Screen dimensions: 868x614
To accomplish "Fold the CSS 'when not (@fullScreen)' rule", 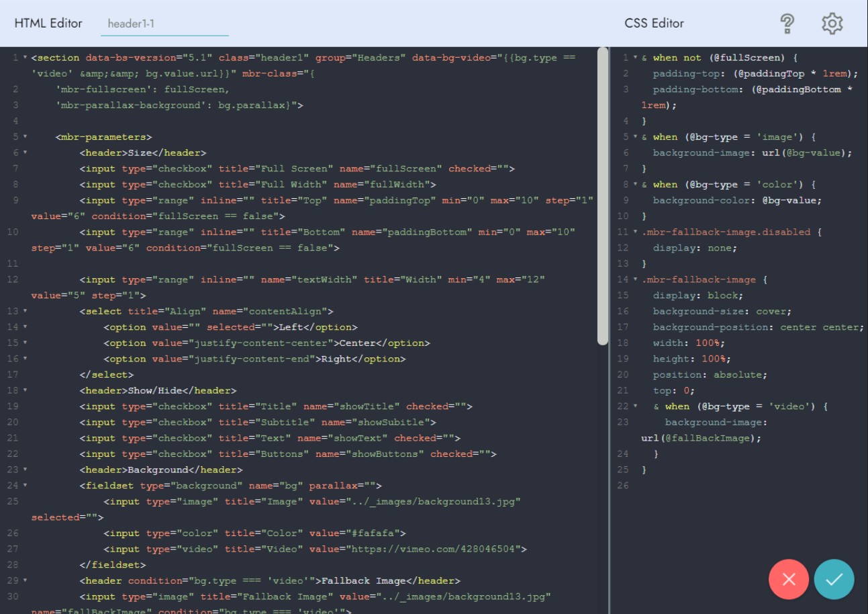I will [x=635, y=58].
